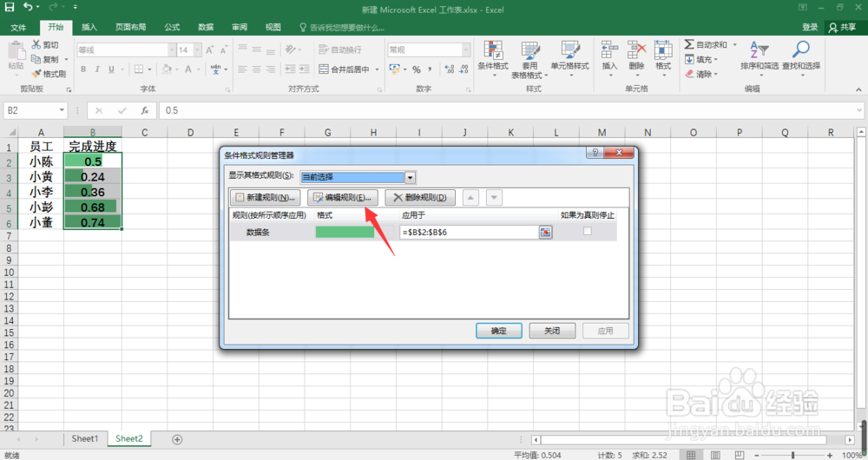The height and width of the screenshot is (460, 868).
Task: Switch to Page Break Preview in the status bar
Action: click(x=740, y=455)
